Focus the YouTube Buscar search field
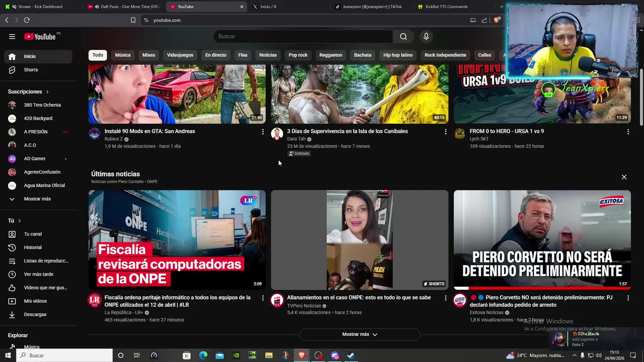 click(x=303, y=36)
